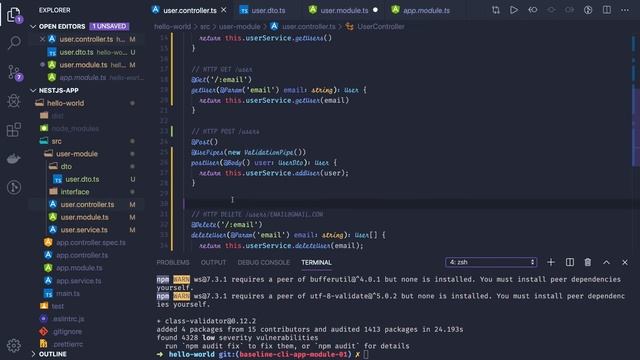Image resolution: width=640 pixels, height=360 pixels.
Task: Open the Extensions view
Action: pyautogui.click(x=14, y=130)
